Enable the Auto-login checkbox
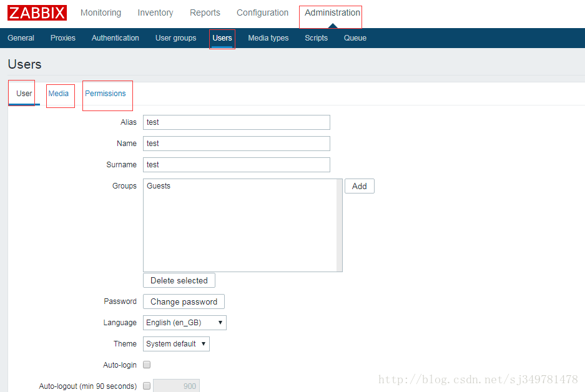The image size is (585, 392). (x=147, y=365)
